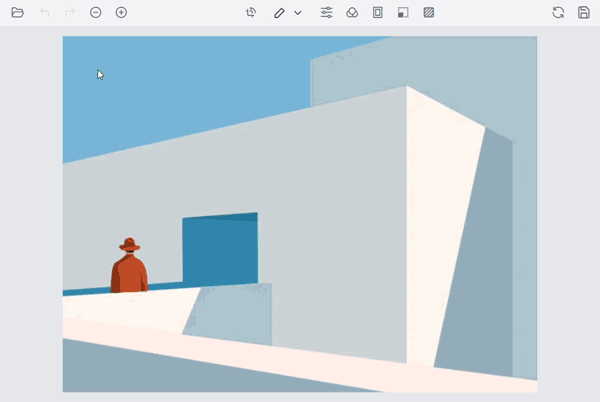Screen dimensions: 600x402
Task: Click the blue sky in the image
Action: pyautogui.click(x=180, y=80)
